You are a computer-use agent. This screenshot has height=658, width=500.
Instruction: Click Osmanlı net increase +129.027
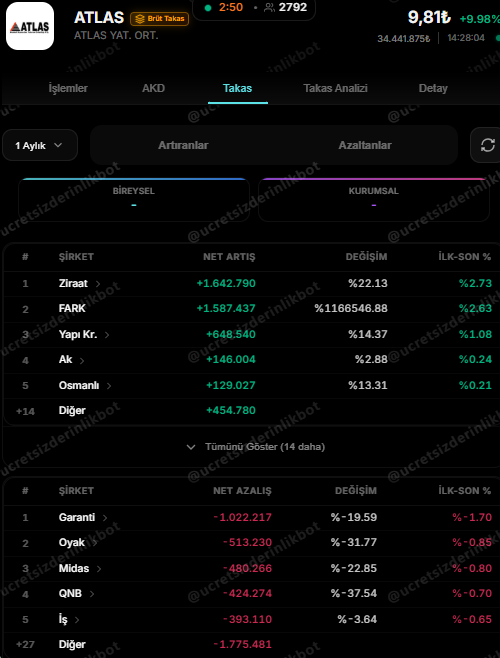pos(231,385)
